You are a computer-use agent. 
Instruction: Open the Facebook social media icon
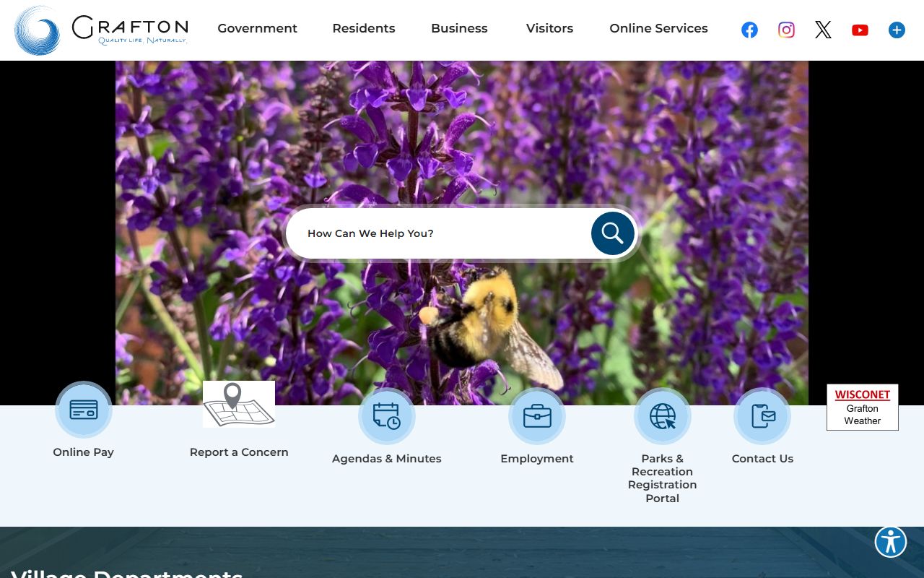(x=749, y=30)
